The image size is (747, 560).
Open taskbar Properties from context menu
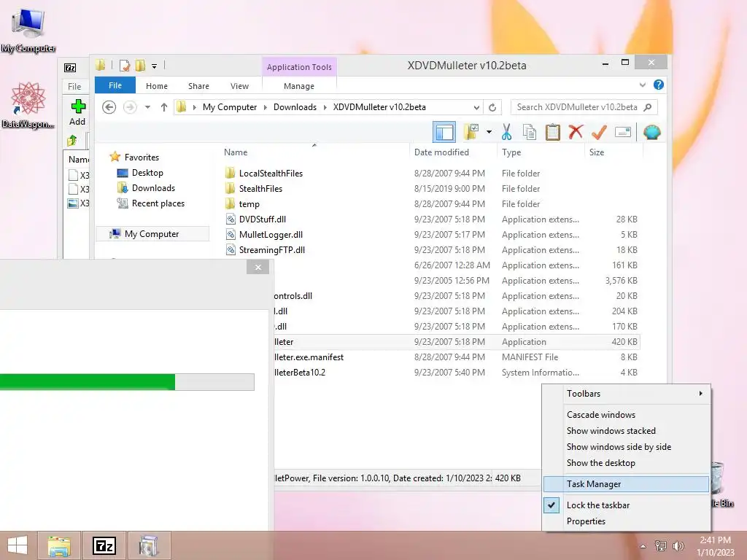626,521
